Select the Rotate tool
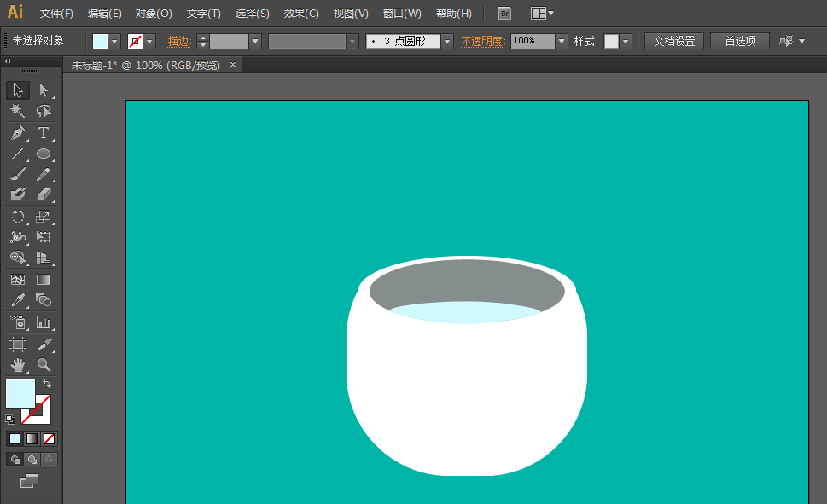Screen dimensions: 827x504 click(18, 217)
